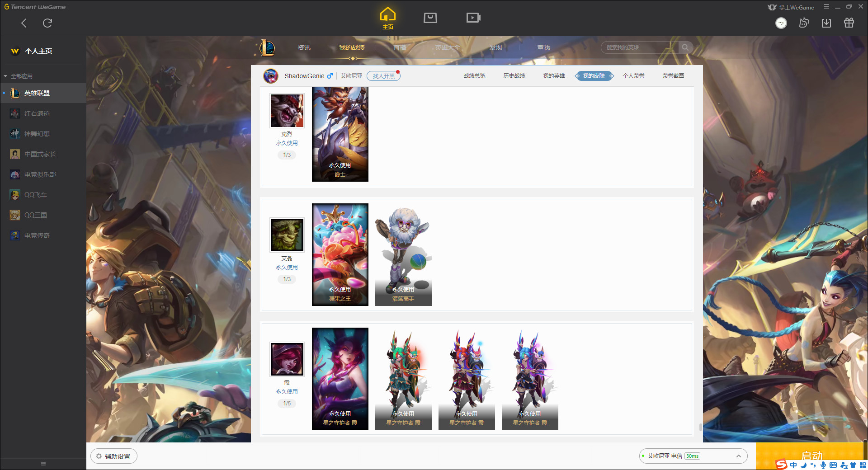
Task: Open the hamburger menu icon in title bar
Action: click(x=826, y=7)
